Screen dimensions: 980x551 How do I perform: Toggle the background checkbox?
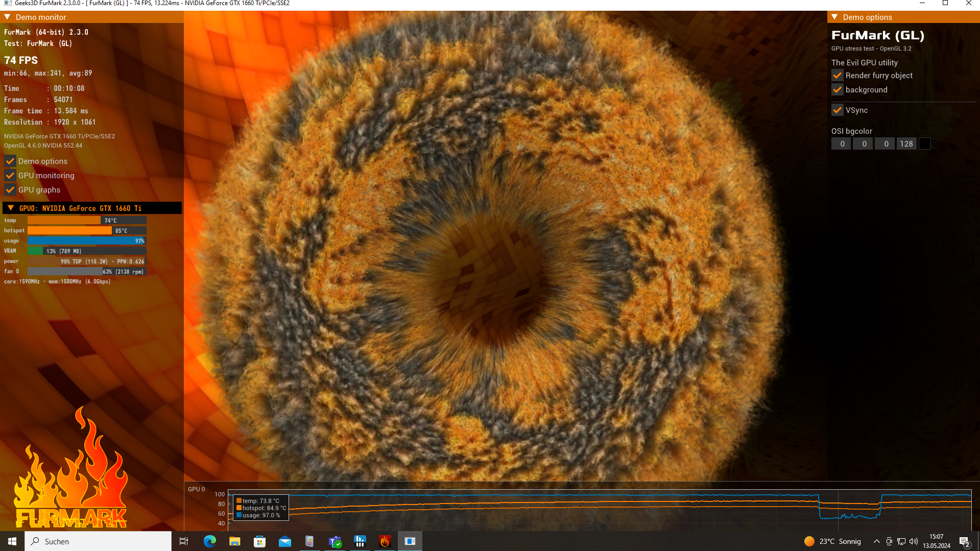pos(837,90)
